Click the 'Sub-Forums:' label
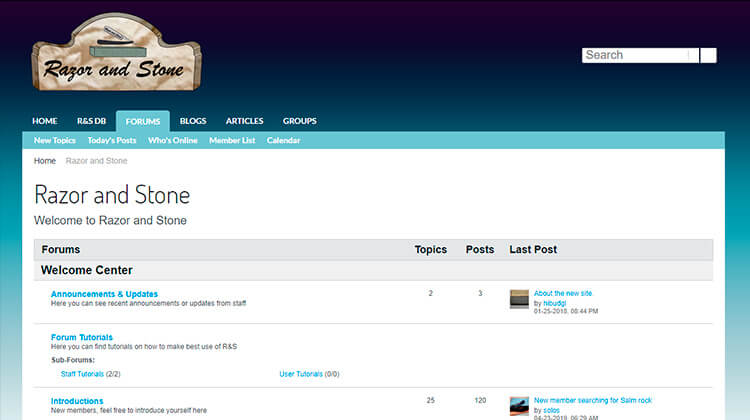This screenshot has width=750, height=420. [73, 360]
